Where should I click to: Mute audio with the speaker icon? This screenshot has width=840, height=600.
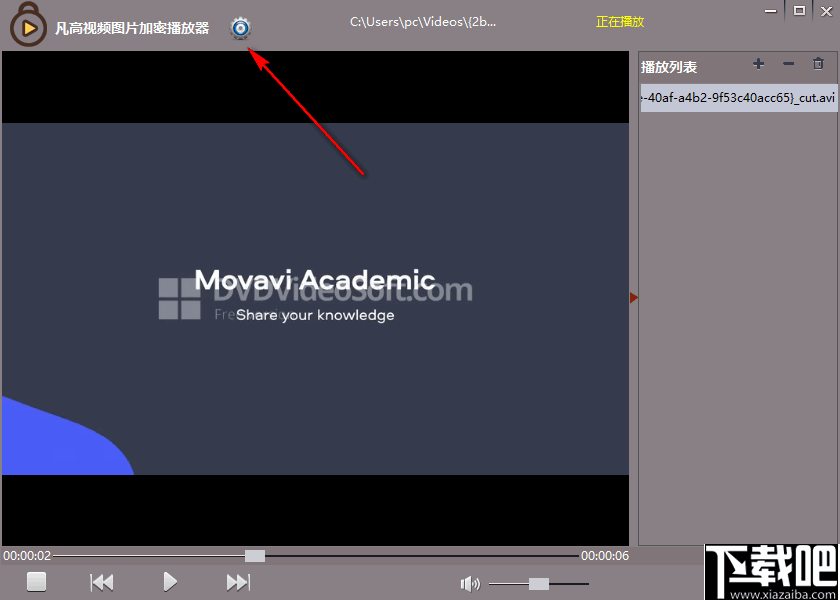[x=469, y=584]
